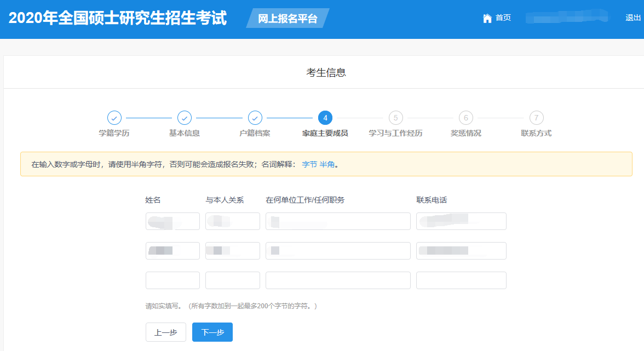Viewport: 644px width, 351px height.
Task: Open the 半角 term explanation link
Action: 327,164
